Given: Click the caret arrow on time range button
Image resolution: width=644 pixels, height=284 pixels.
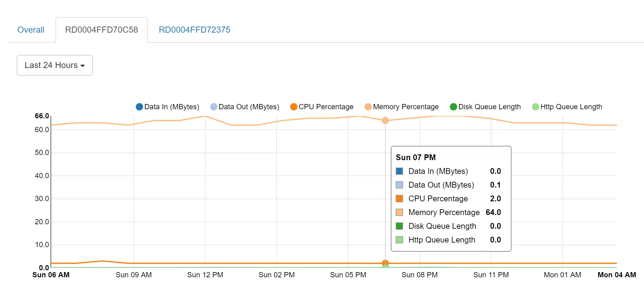Looking at the screenshot, I should 83,66.
